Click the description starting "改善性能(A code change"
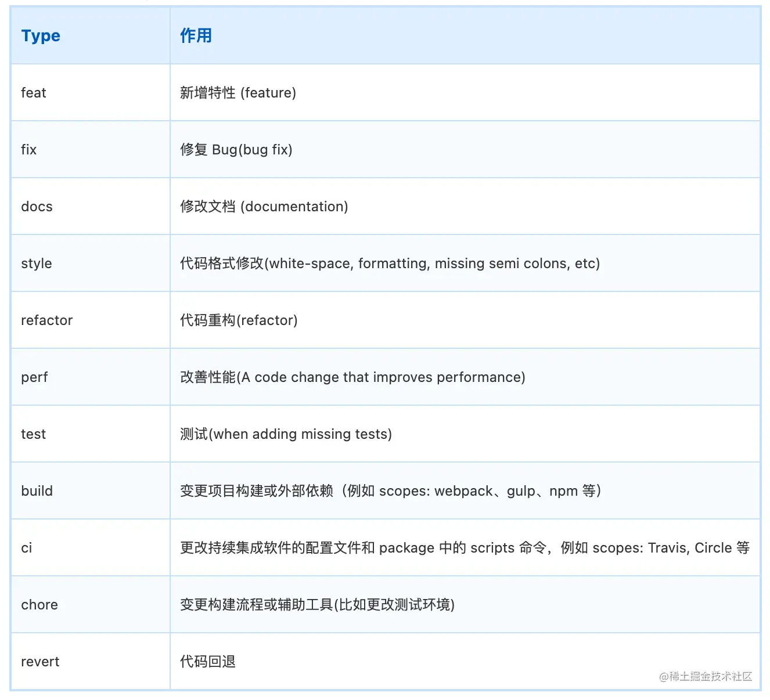This screenshot has height=700, width=770. point(352,377)
